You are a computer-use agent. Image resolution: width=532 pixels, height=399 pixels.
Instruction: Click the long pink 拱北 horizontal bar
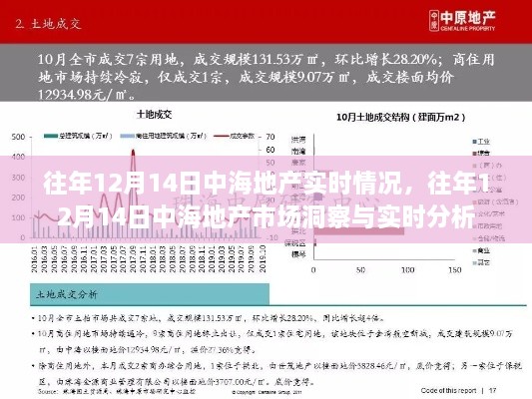359,231
